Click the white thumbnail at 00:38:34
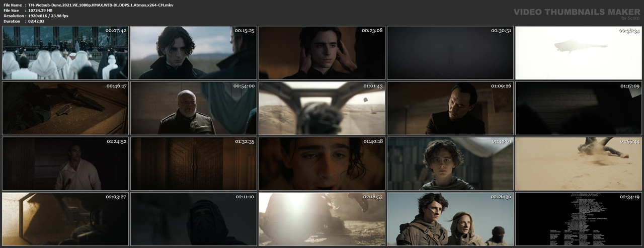Screen dimensions: 644x248 tap(579, 53)
